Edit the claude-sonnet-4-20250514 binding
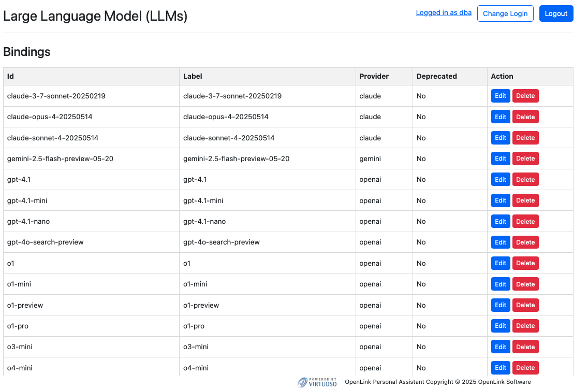The image size is (588, 388). point(501,138)
